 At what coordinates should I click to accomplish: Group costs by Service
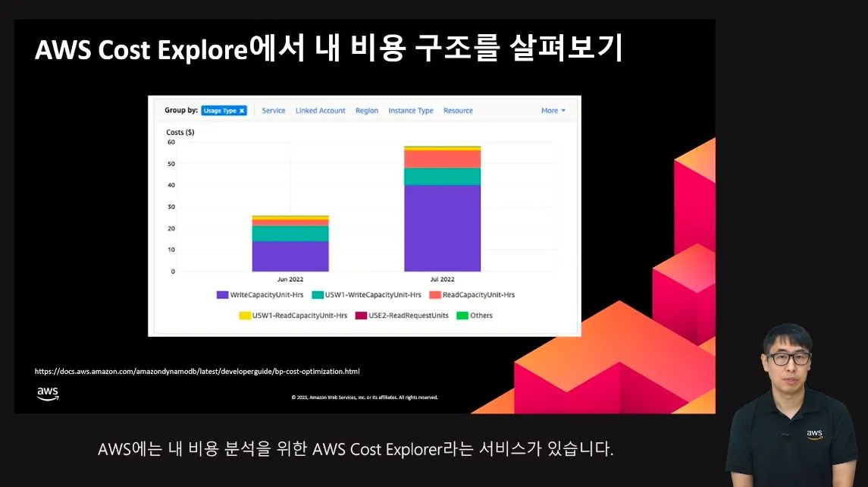coord(274,111)
